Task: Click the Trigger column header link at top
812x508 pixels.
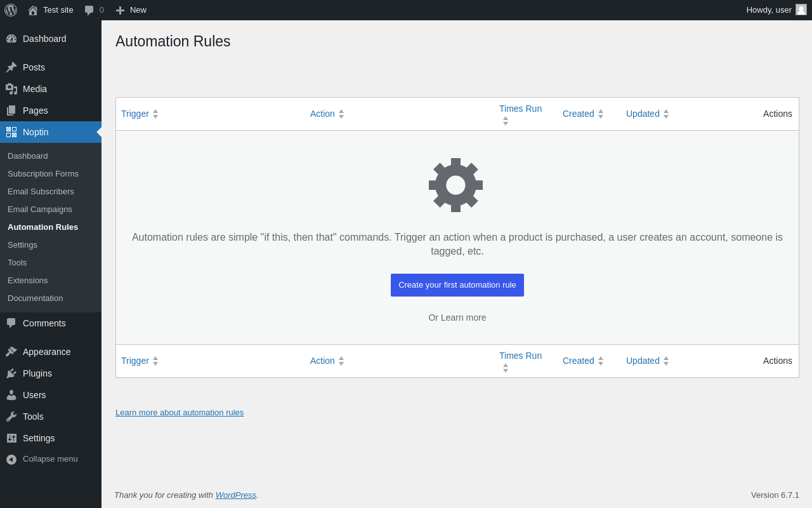Action: tap(135, 114)
